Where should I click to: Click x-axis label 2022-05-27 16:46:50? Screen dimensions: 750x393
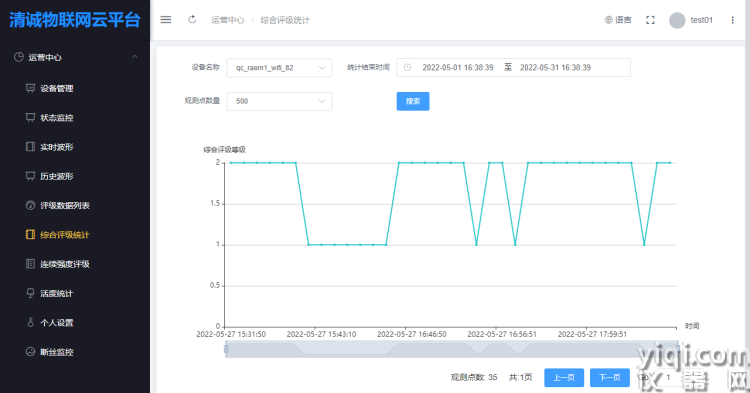pyautogui.click(x=412, y=334)
